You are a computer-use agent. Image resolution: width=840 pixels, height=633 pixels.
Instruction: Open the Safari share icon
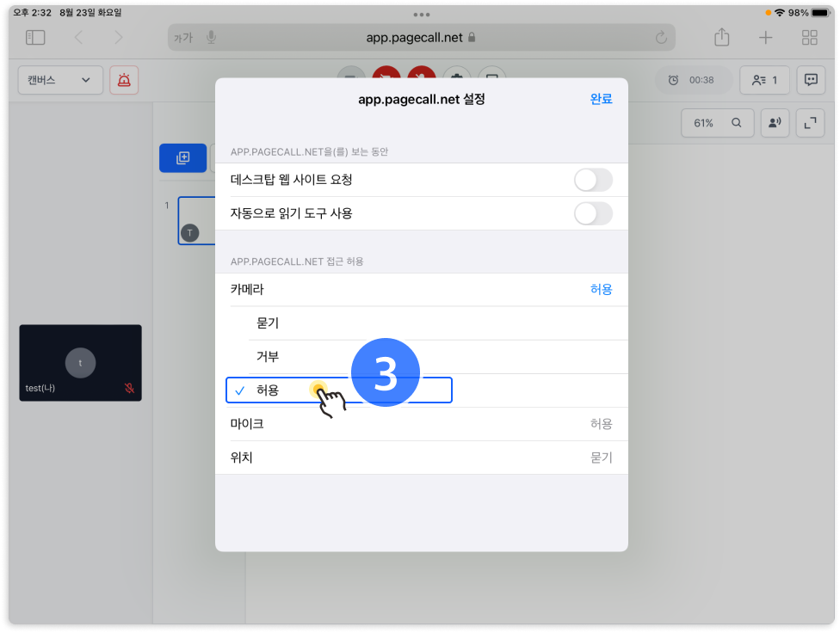(721, 37)
